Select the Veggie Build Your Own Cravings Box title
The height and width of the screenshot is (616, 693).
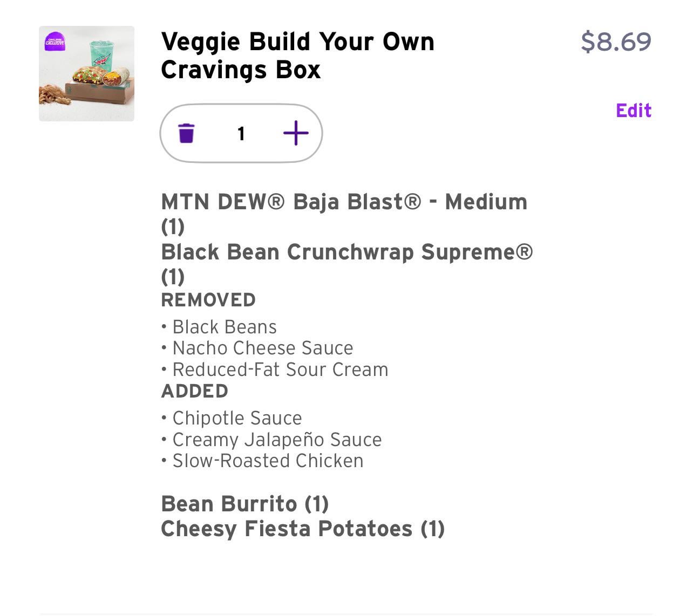pyautogui.click(x=297, y=56)
